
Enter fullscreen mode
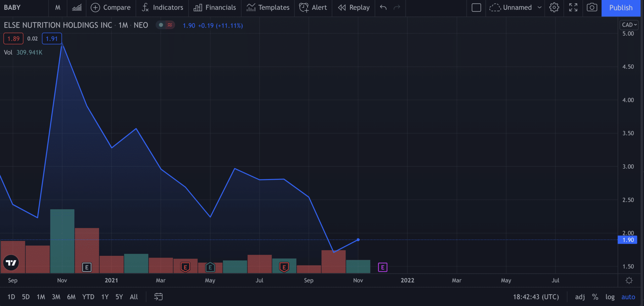pos(573,8)
